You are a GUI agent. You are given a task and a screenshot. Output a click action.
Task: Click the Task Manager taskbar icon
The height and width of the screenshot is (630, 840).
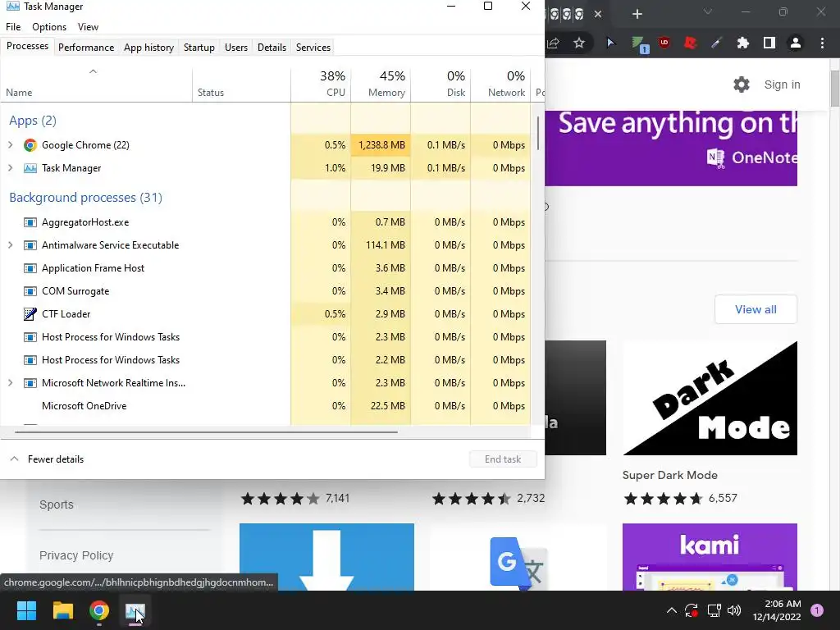pos(135,610)
